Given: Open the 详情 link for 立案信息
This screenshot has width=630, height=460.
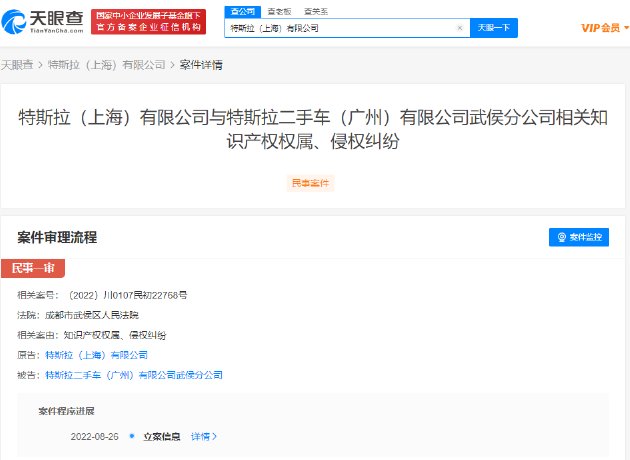Looking at the screenshot, I should [x=204, y=437].
